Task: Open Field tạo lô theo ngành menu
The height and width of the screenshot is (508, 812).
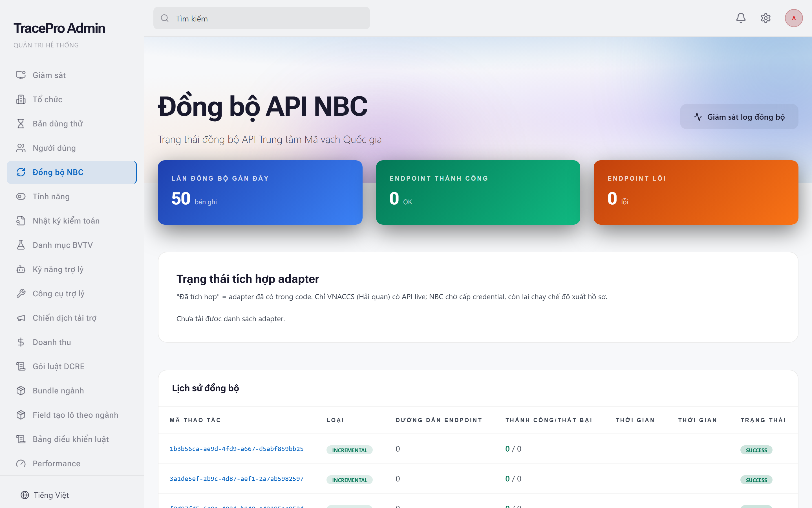Action: [x=72, y=415]
